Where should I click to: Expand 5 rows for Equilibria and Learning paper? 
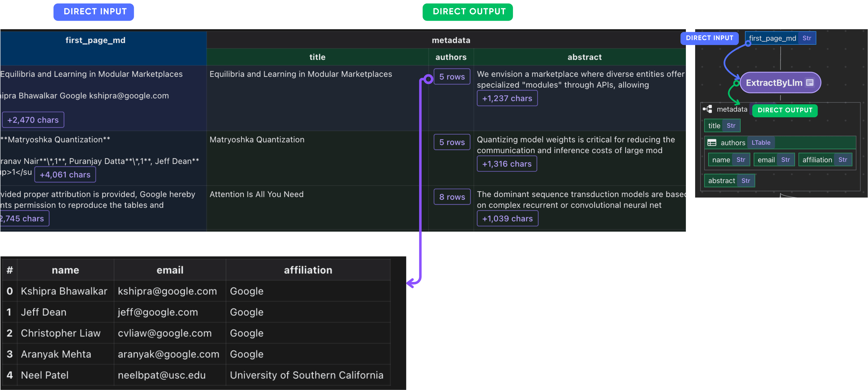[x=452, y=77]
